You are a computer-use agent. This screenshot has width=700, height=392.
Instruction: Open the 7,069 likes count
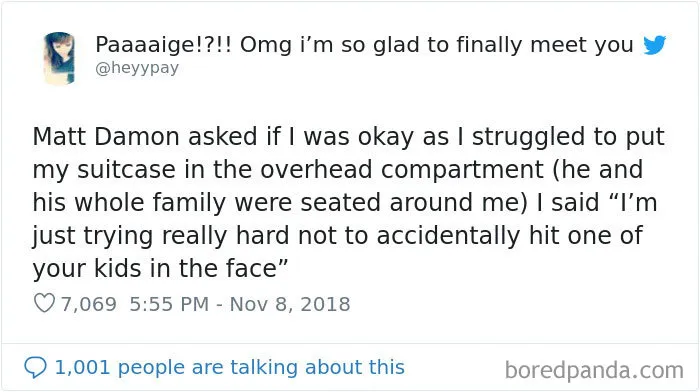coord(88,304)
